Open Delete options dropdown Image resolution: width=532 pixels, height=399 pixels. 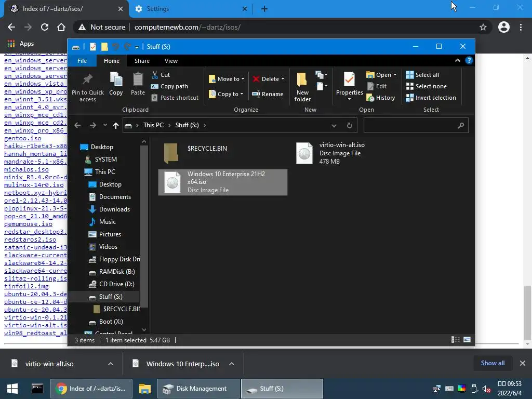point(283,79)
